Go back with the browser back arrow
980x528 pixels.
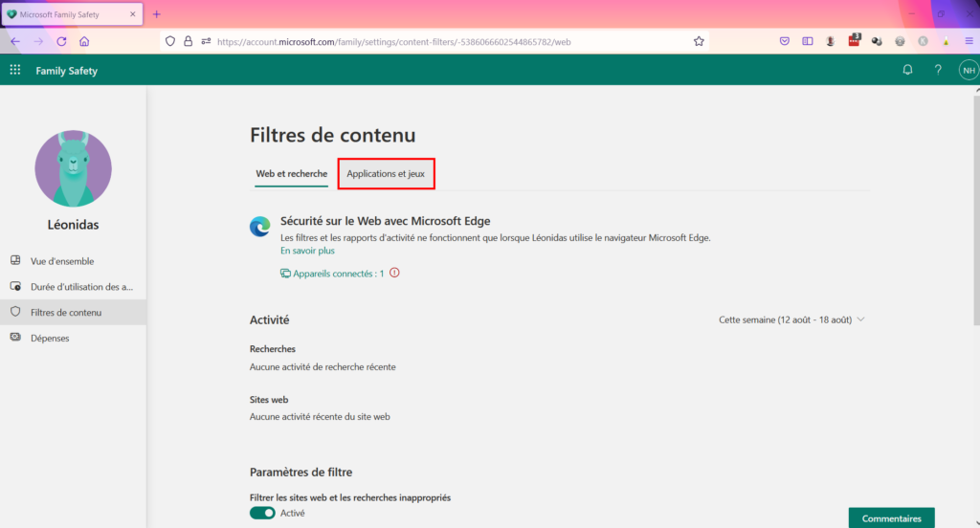click(15, 41)
